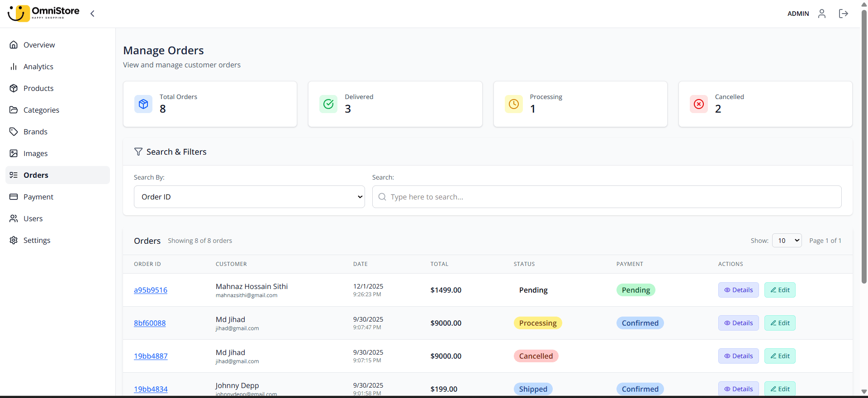Viewport: 868px width, 398px height.
Task: Click the Images picture icon
Action: (x=14, y=153)
